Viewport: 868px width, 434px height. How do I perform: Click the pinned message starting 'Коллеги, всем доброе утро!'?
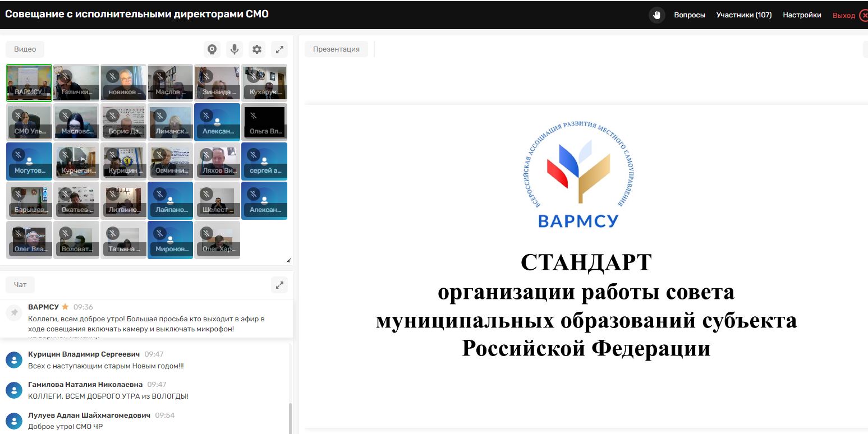pyautogui.click(x=146, y=324)
